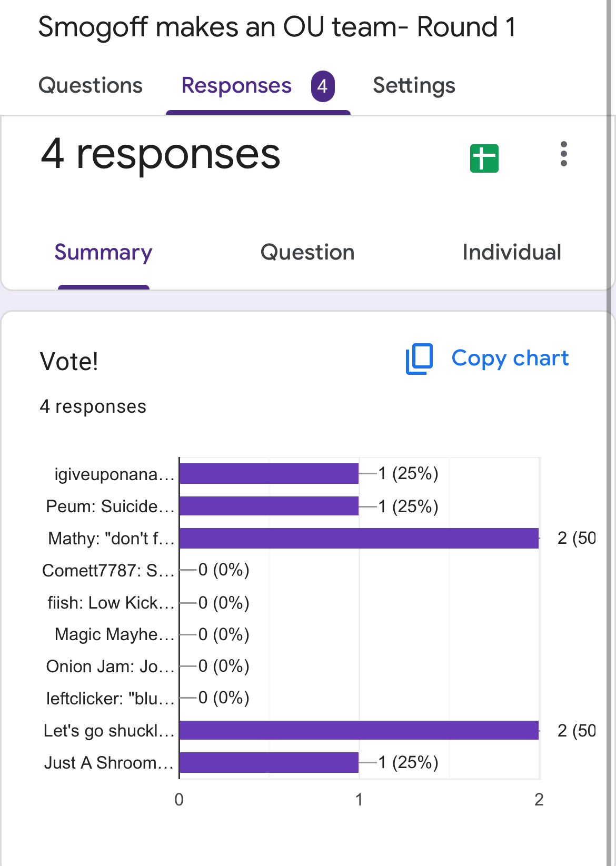This screenshot has width=616, height=866.
Task: Select the Responses tab
Action: click(x=236, y=86)
